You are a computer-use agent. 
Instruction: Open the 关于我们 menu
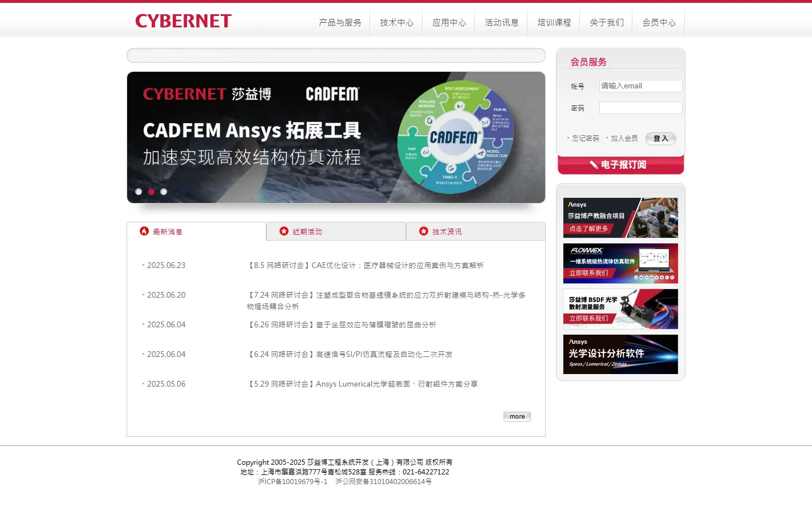tap(606, 23)
